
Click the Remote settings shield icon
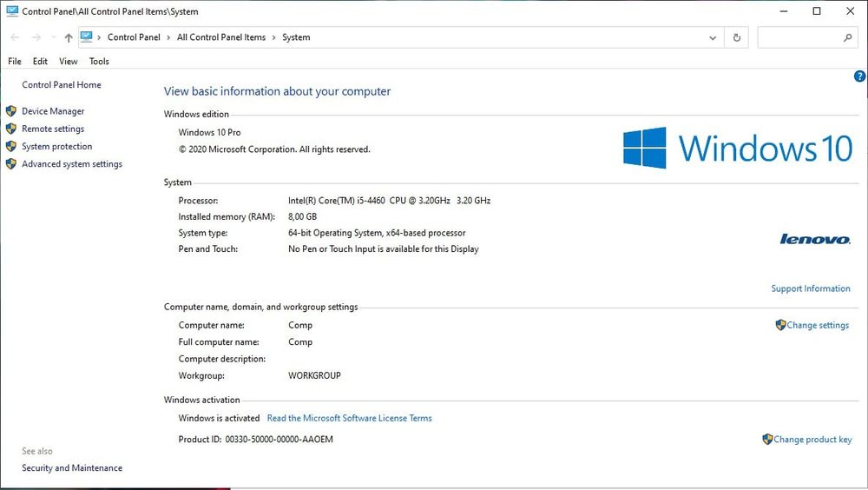(11, 129)
